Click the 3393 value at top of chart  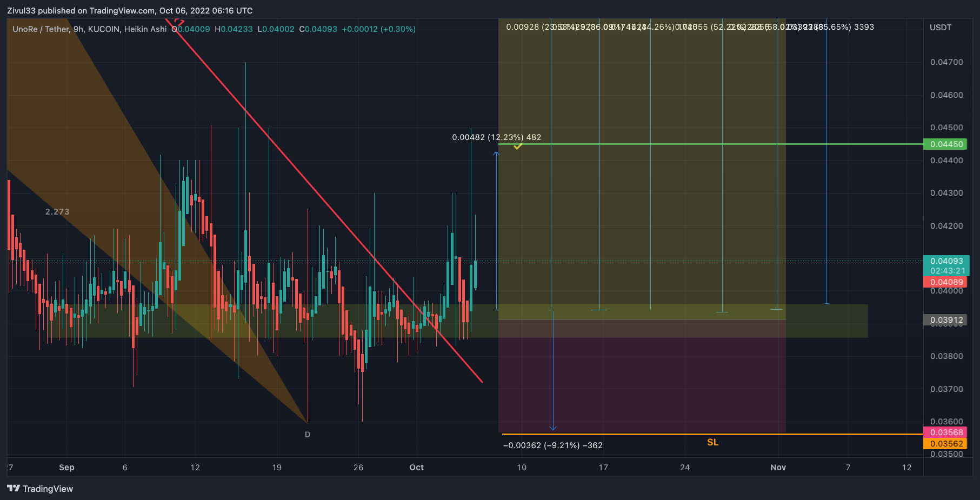[x=864, y=27]
